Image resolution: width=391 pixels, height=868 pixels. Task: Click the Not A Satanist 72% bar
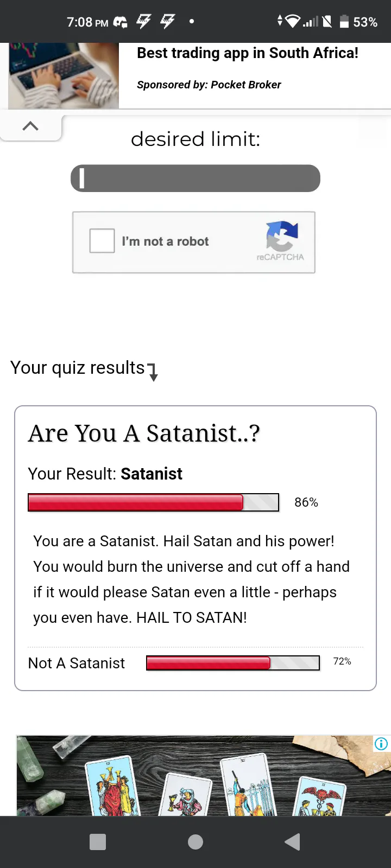click(x=233, y=663)
